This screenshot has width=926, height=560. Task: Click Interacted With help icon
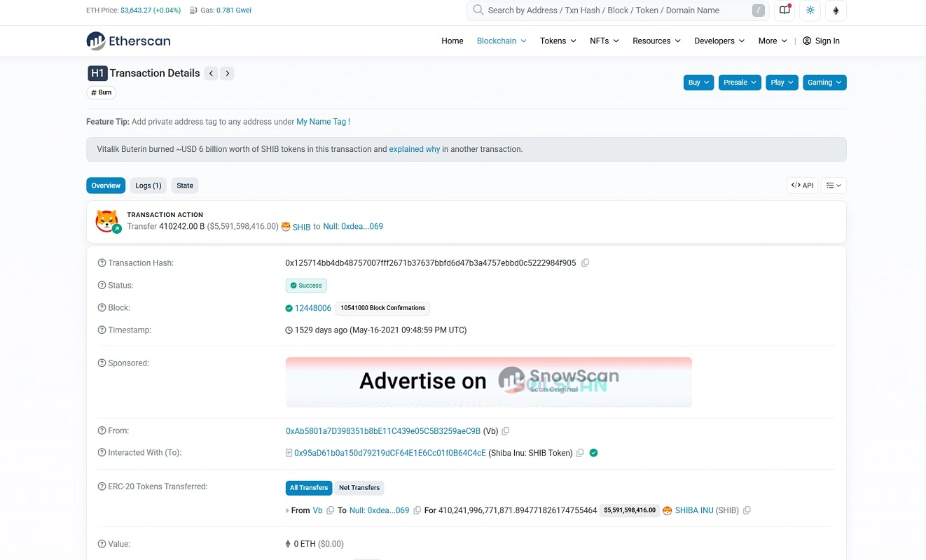[102, 453]
